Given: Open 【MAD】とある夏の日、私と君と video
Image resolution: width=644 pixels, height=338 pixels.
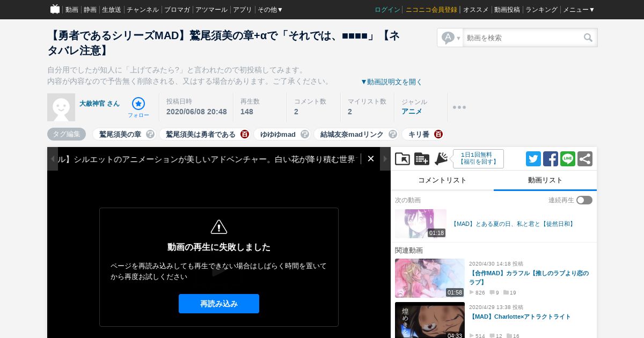Looking at the screenshot, I should [x=513, y=224].
